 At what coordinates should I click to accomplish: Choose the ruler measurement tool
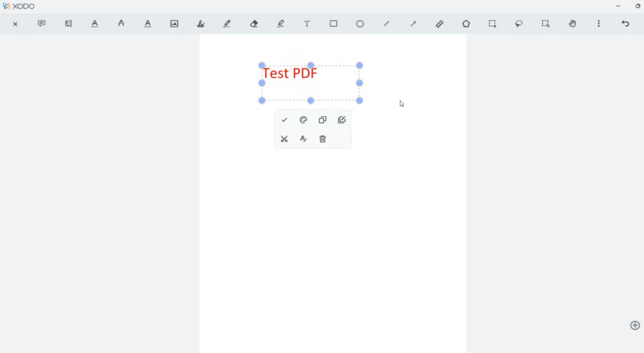point(440,24)
